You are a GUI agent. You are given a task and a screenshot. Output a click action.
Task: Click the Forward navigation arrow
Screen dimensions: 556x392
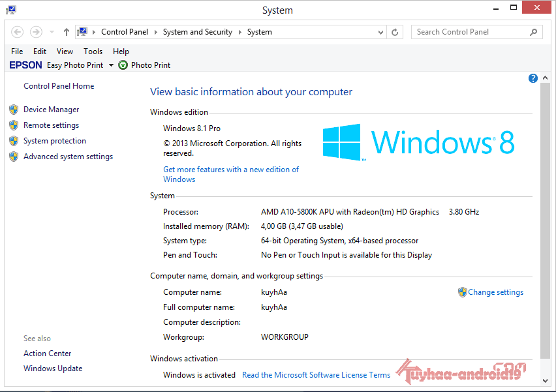tap(36, 32)
